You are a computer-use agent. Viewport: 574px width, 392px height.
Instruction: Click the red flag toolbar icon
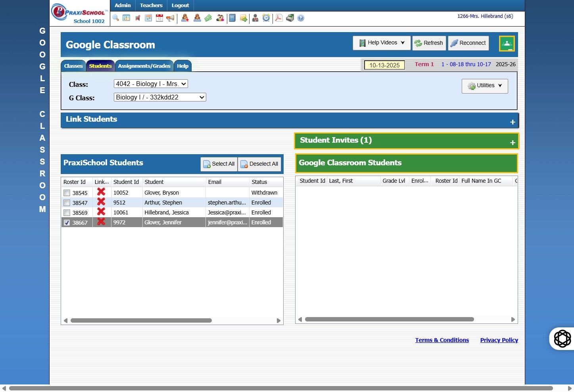click(137, 18)
